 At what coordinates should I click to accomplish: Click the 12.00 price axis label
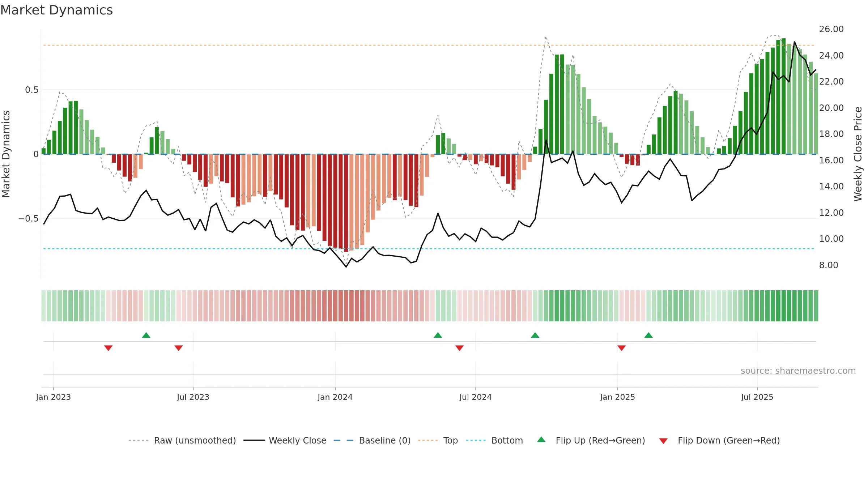tap(831, 213)
